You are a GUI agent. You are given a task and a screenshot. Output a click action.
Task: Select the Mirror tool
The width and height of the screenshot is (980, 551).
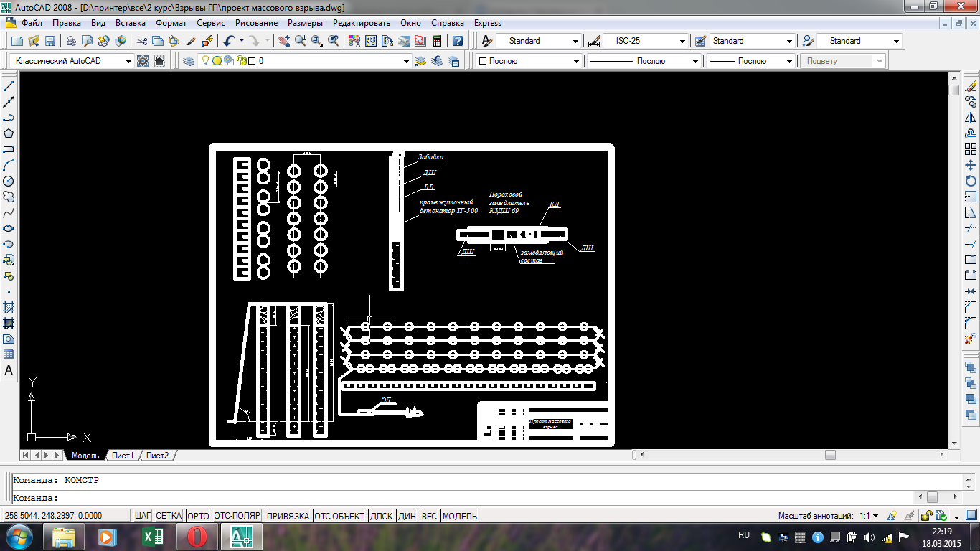pyautogui.click(x=971, y=118)
